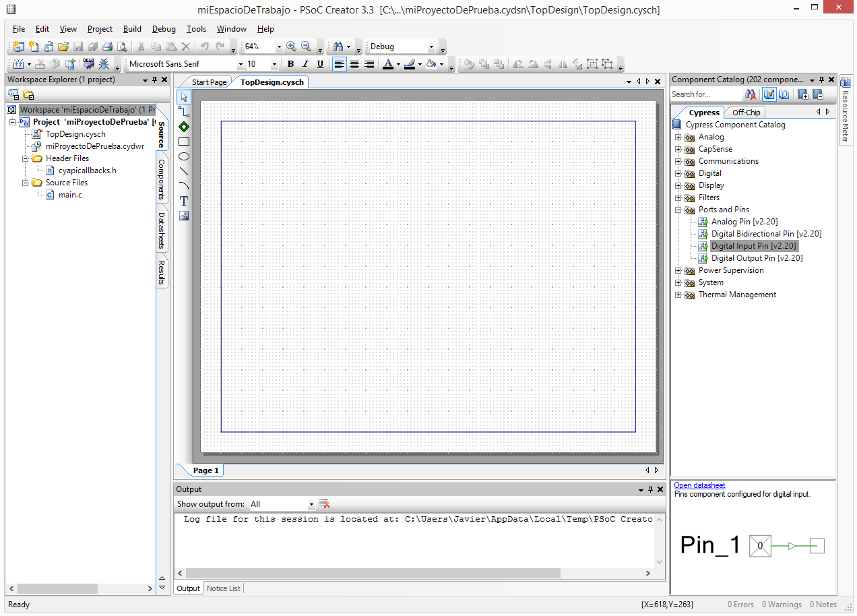Toggle Italic text formatting
The image size is (857, 616).
pos(305,64)
